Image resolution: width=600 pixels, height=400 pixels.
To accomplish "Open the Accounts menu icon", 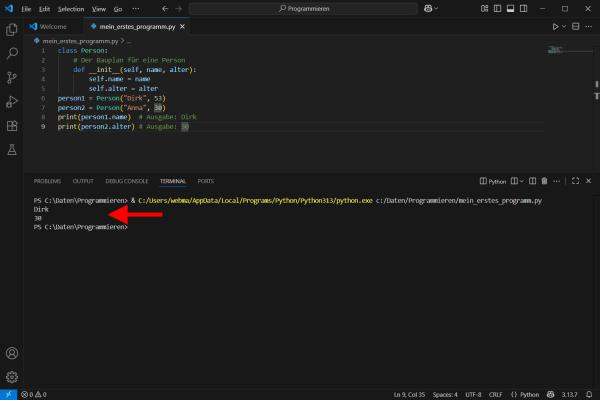I will tap(12, 353).
